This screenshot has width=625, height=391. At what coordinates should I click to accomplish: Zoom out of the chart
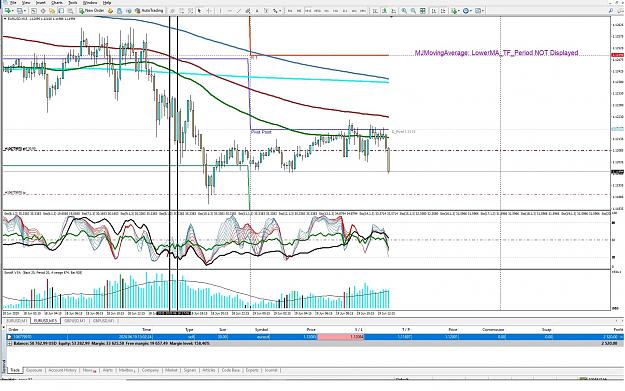(x=413, y=11)
